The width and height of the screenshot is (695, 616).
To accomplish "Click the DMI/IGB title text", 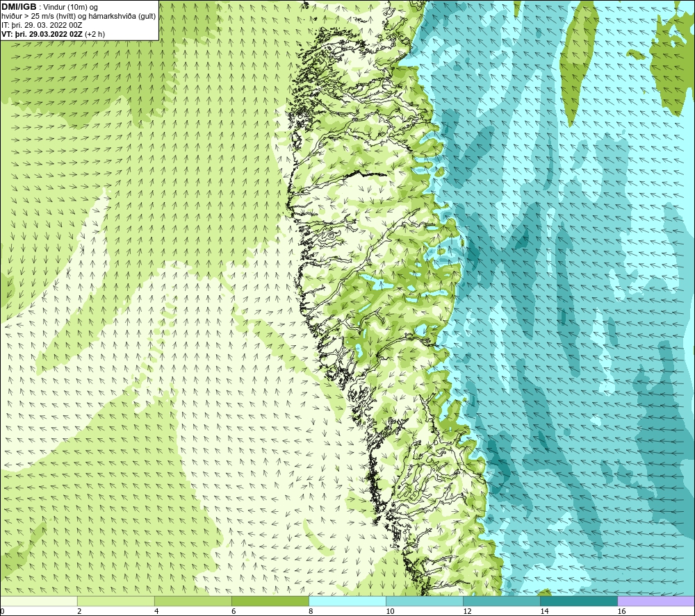I will coord(19,7).
